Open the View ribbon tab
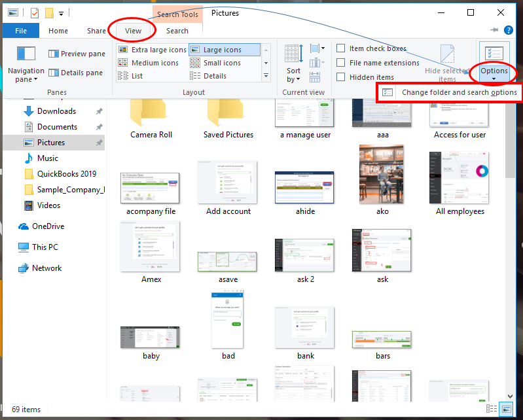Image resolution: width=523 pixels, height=420 pixels. click(133, 31)
